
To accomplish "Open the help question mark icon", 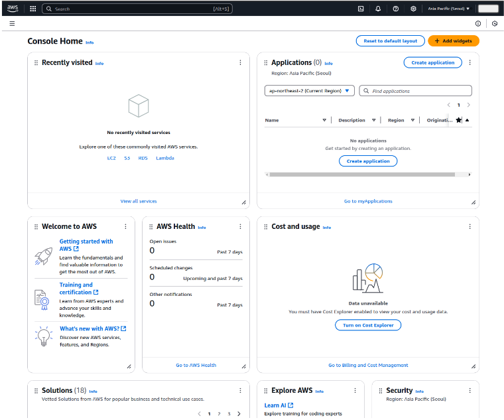I will [x=396, y=9].
